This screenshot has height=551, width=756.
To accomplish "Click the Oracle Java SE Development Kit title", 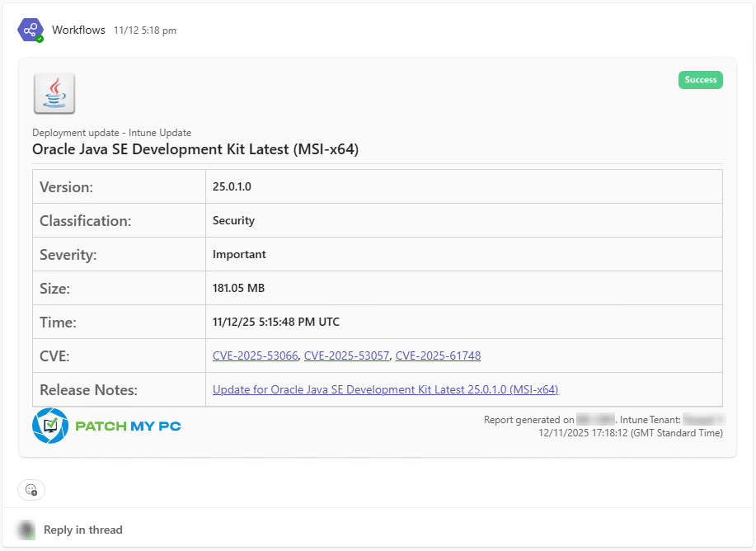I will (x=195, y=149).
